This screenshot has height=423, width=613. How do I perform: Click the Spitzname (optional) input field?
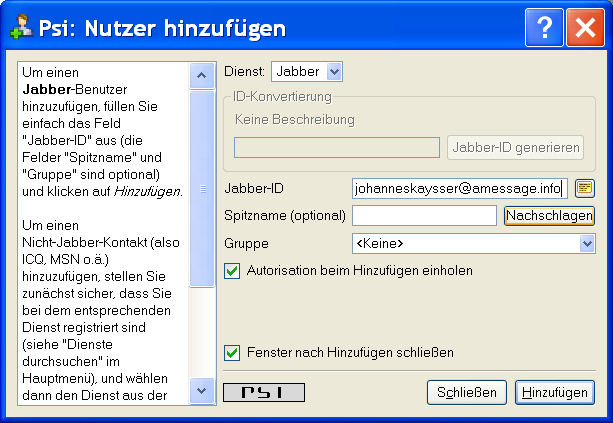[425, 216]
